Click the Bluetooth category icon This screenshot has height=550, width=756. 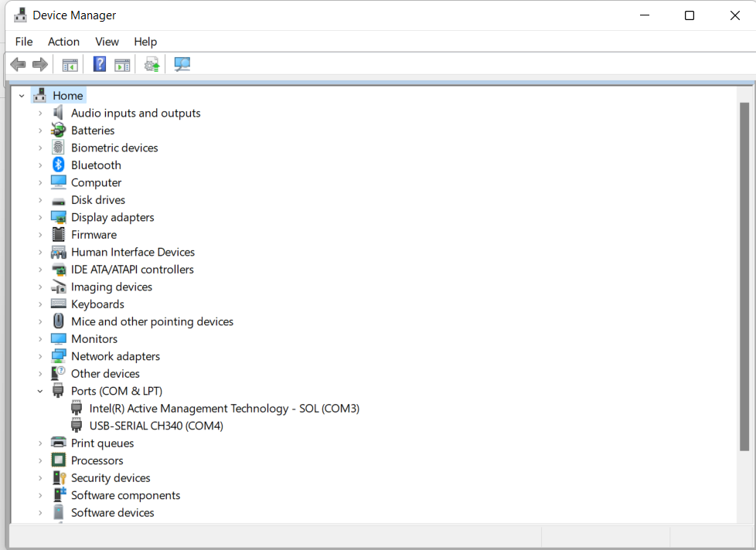(x=58, y=165)
